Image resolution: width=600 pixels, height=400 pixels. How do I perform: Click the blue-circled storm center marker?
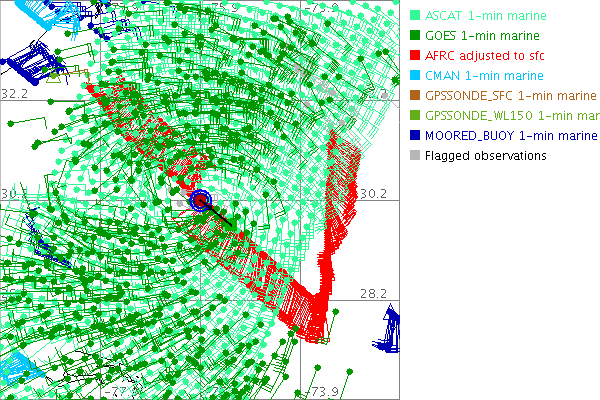click(202, 200)
